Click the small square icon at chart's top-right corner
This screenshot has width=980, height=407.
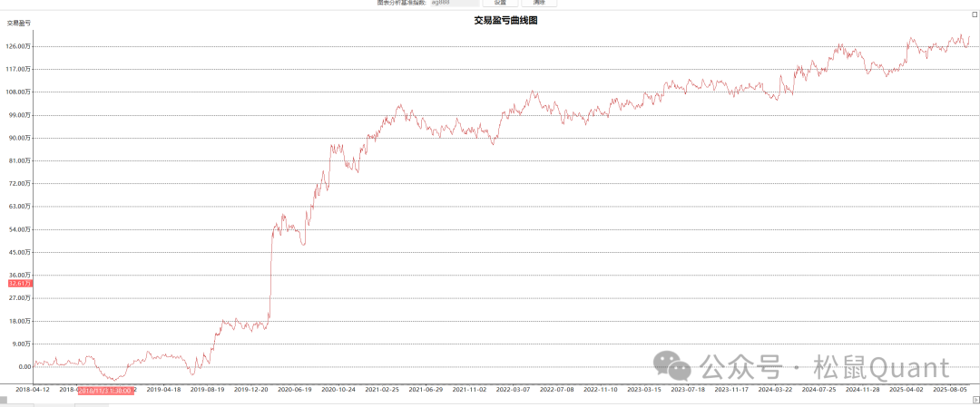975,15
